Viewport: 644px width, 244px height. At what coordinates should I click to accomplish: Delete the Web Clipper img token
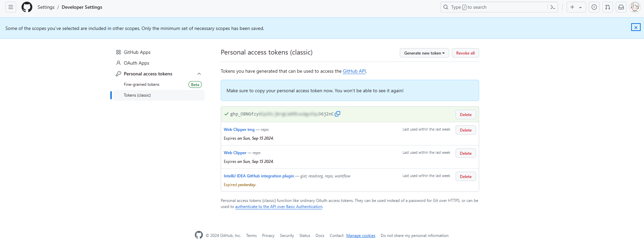[466, 130]
